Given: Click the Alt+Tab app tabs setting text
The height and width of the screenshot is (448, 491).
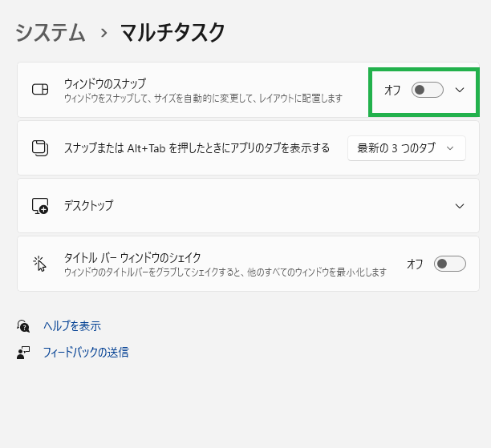Looking at the screenshot, I should (x=197, y=148).
